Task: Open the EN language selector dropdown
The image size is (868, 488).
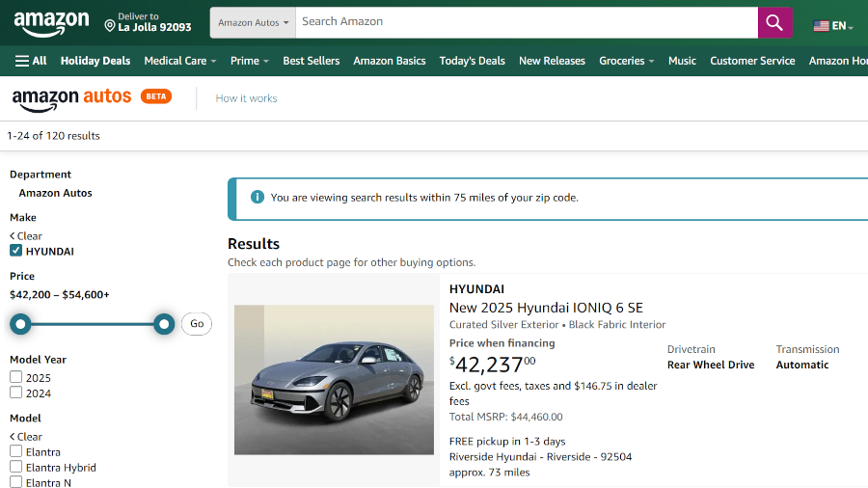Action: coord(833,25)
